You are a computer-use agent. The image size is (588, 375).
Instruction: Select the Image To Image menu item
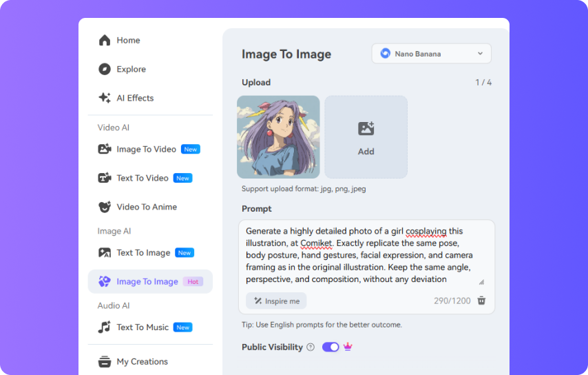(147, 281)
